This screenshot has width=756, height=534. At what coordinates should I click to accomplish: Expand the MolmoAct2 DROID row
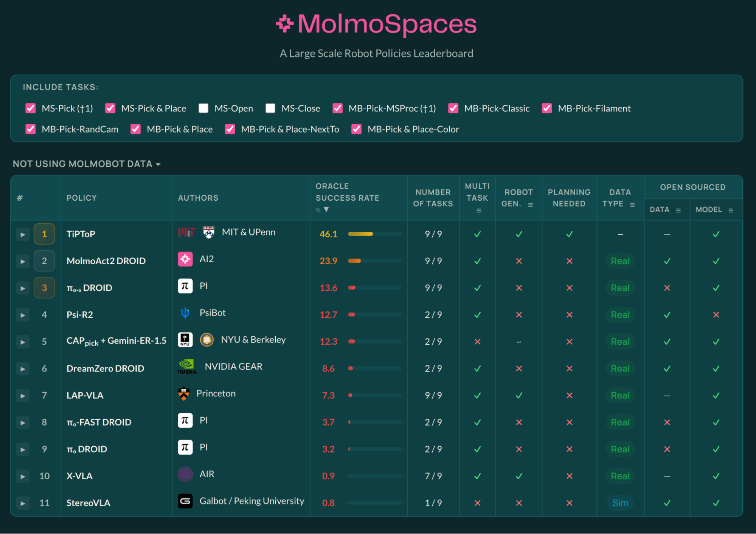click(x=23, y=261)
